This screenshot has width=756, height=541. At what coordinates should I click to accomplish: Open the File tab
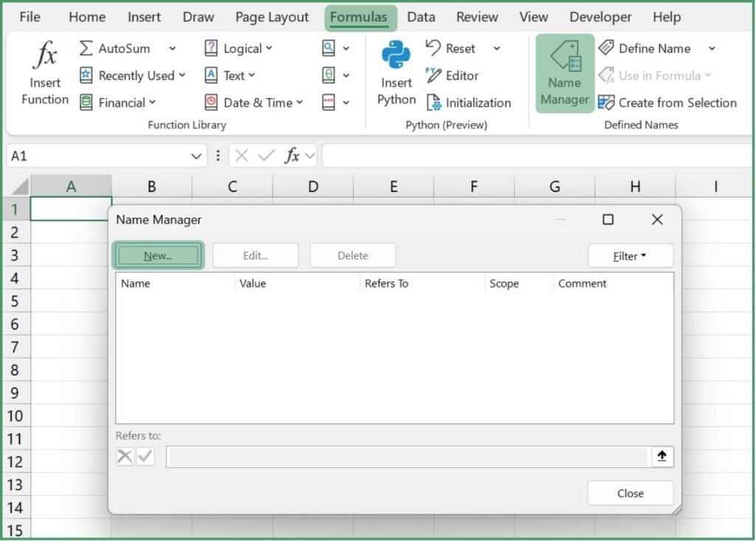click(30, 17)
